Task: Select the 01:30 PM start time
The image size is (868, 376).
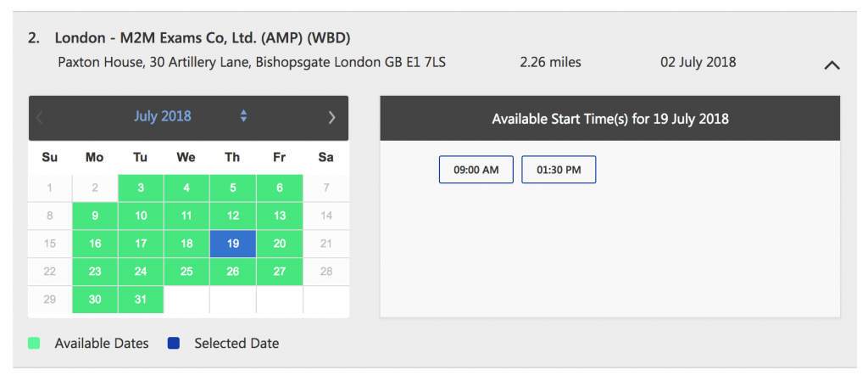Action: click(x=559, y=170)
